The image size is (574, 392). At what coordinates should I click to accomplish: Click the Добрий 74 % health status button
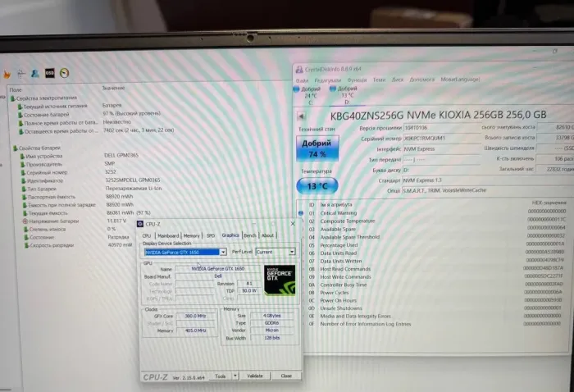pyautogui.click(x=317, y=148)
